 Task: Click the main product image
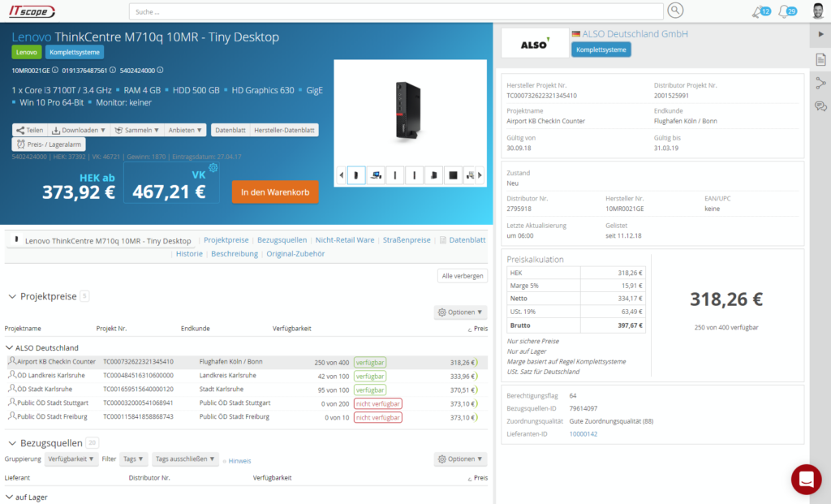409,110
